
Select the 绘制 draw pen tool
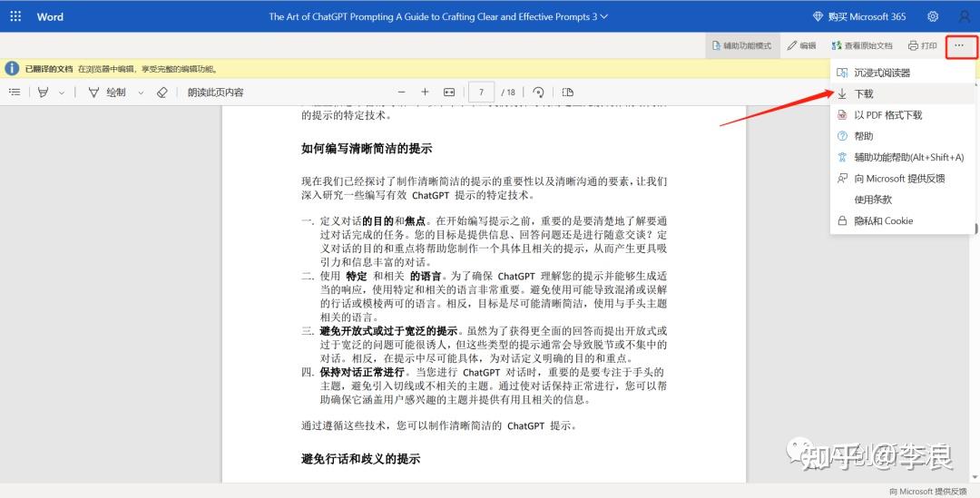tap(107, 93)
